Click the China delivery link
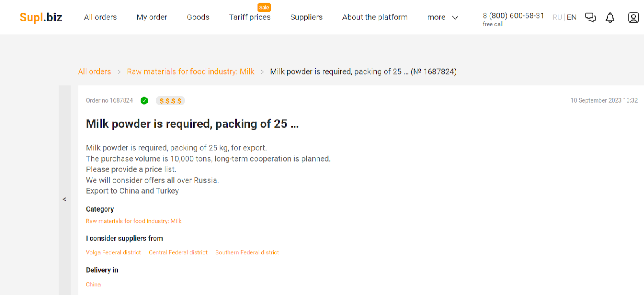Viewport: 644px width, 295px height. [x=93, y=284]
